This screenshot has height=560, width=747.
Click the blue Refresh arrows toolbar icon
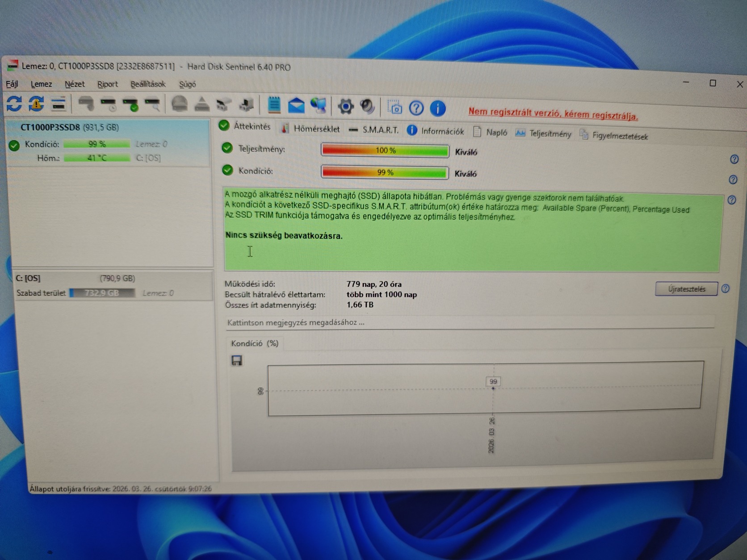point(14,103)
